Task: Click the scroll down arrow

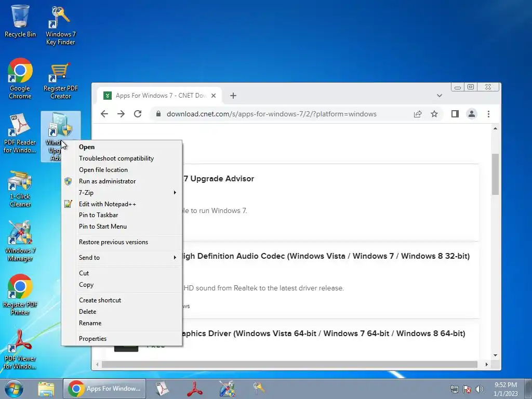Action: coord(495,355)
